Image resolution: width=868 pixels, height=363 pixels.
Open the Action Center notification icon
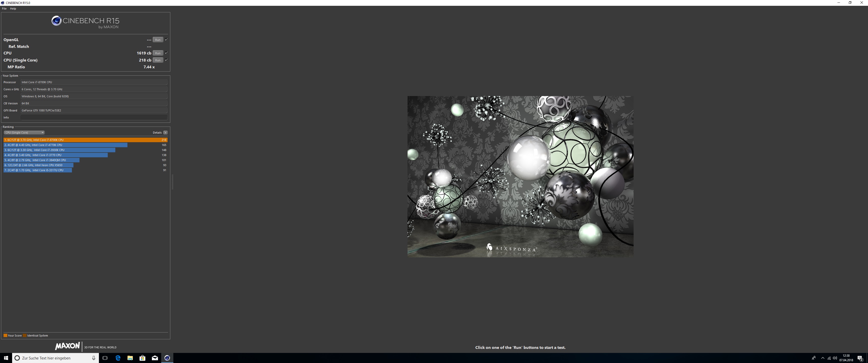pos(860,358)
